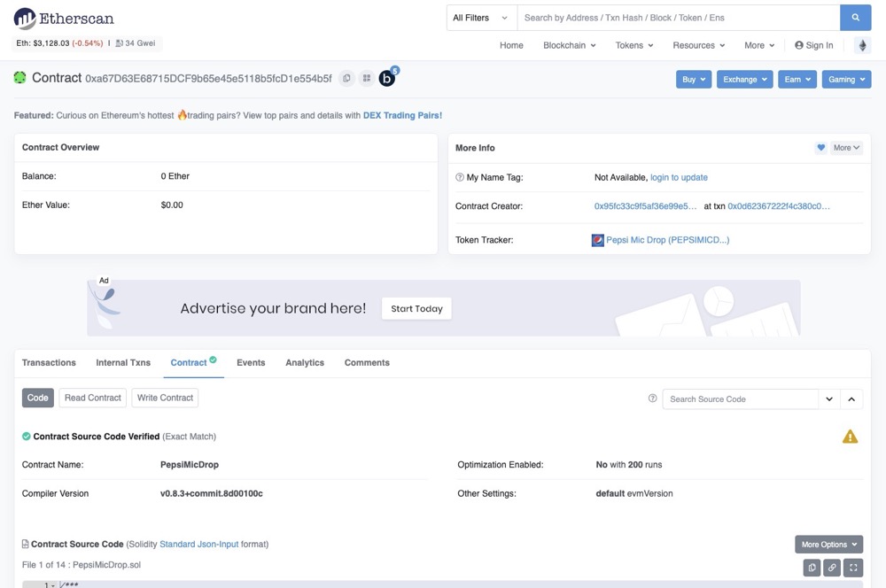
Task: Go to Home page
Action: [x=511, y=45]
